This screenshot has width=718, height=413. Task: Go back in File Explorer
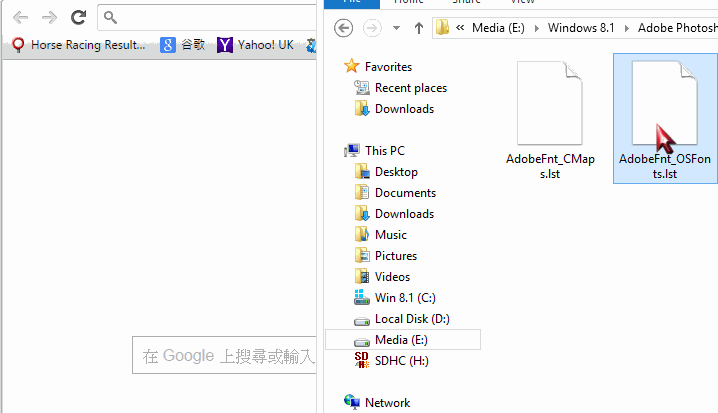click(343, 28)
